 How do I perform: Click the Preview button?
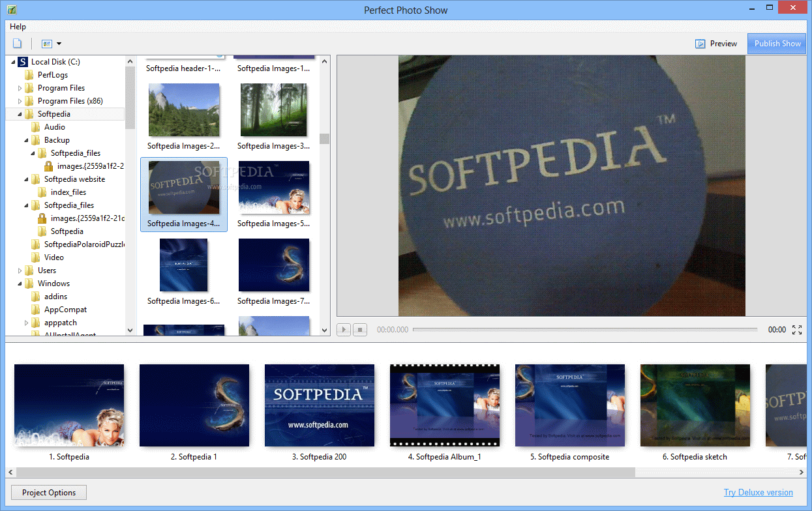tap(716, 44)
